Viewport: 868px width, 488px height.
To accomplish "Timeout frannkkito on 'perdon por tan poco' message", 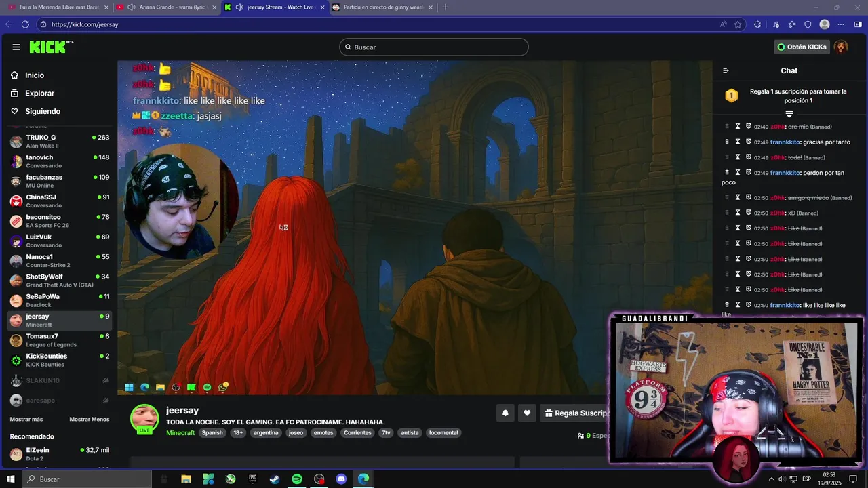I will pyautogui.click(x=738, y=173).
